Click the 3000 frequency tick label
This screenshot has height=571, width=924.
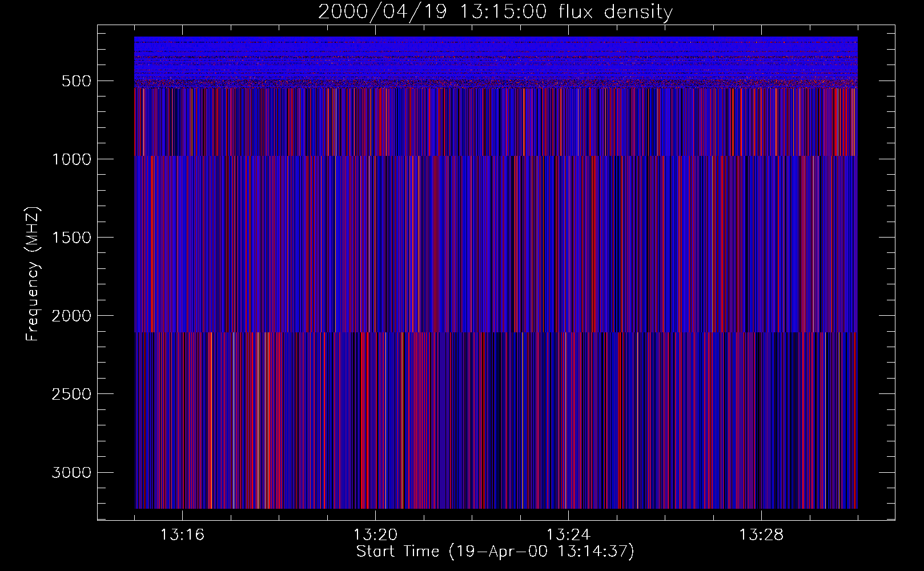(x=71, y=473)
